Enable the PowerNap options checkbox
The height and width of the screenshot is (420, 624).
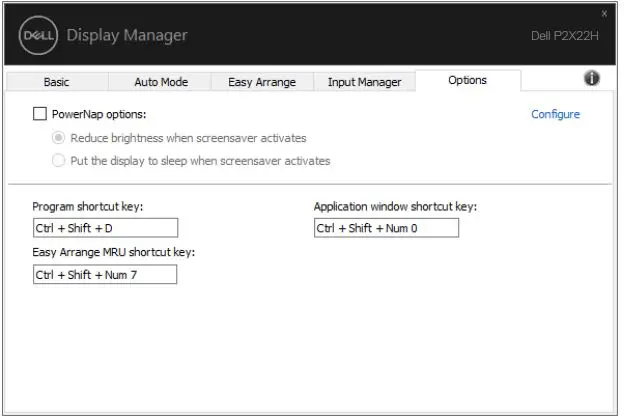(40, 114)
